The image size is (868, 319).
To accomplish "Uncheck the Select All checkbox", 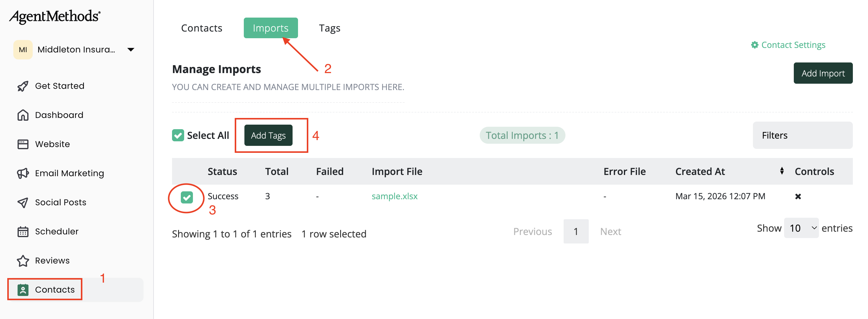I will [178, 135].
